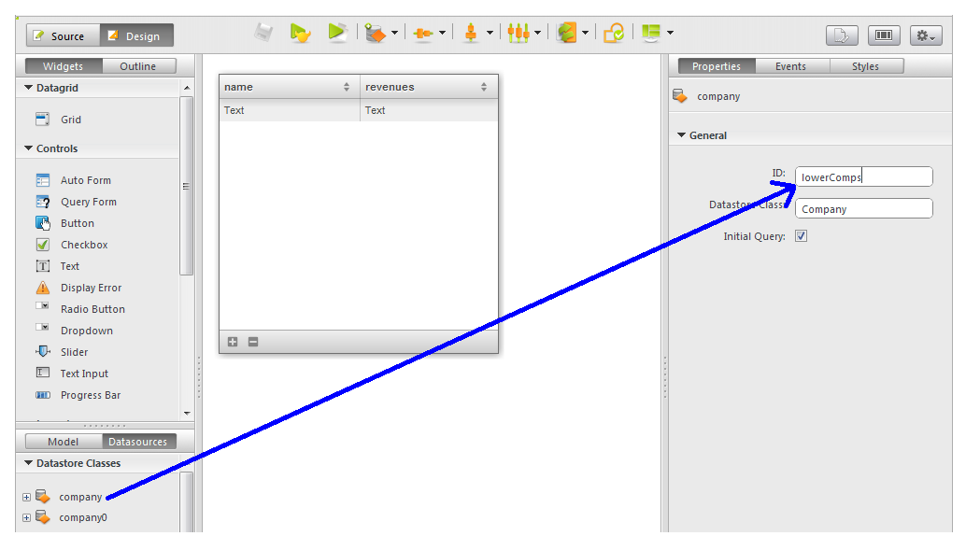
Task: Toggle the Initial Query checkbox
Action: (x=801, y=235)
